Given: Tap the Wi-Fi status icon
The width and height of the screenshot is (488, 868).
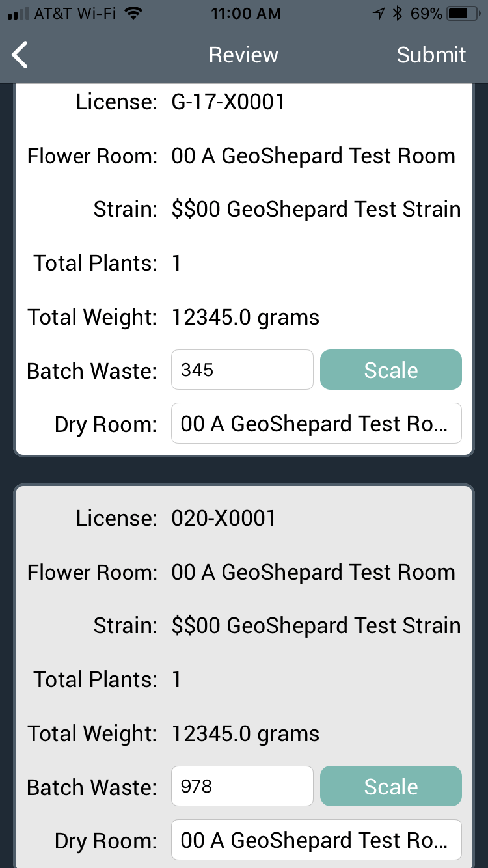Looking at the screenshot, I should tap(134, 14).
